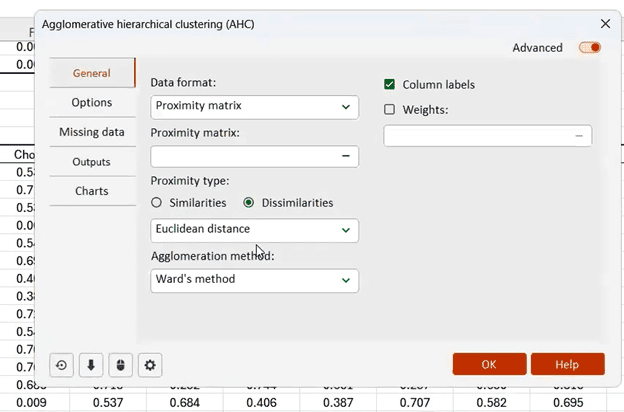
Task: Close the AHC dialog with X
Action: click(x=605, y=24)
